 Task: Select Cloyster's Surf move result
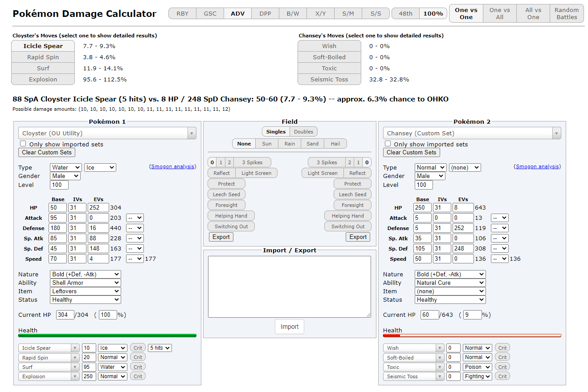pos(43,68)
